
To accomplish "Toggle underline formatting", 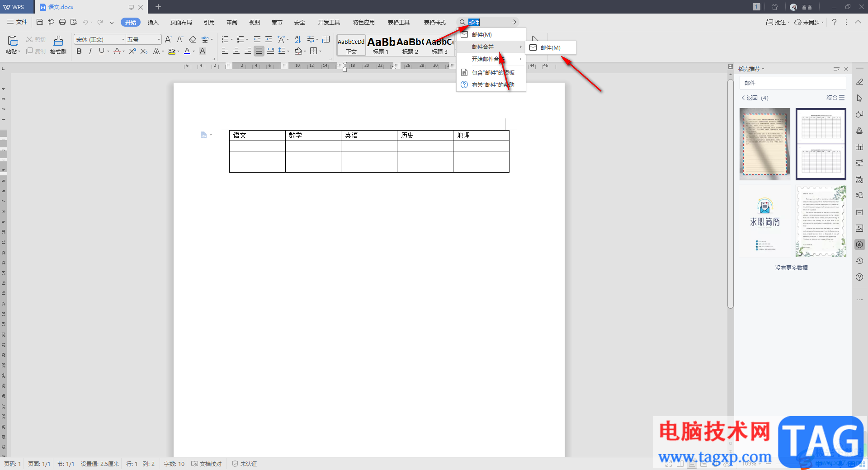I will [x=101, y=52].
